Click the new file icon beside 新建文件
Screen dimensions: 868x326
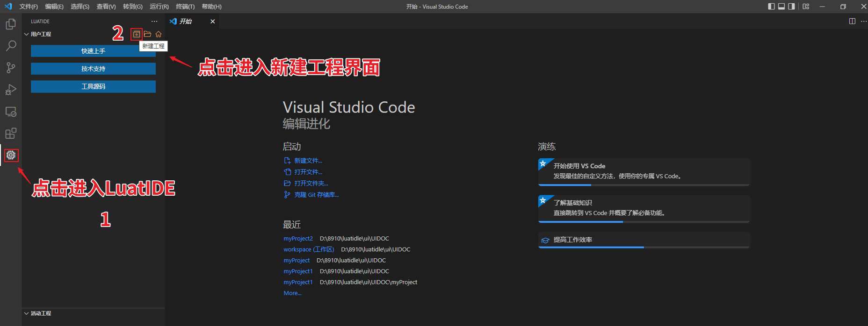[x=287, y=161]
